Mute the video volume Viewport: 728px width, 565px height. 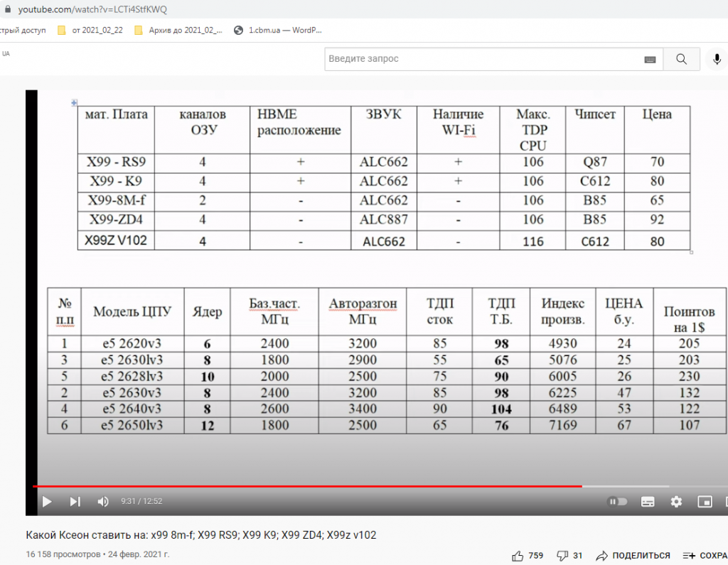coord(103,502)
